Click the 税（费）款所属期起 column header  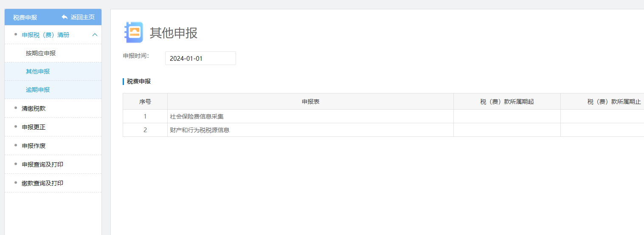tap(507, 102)
